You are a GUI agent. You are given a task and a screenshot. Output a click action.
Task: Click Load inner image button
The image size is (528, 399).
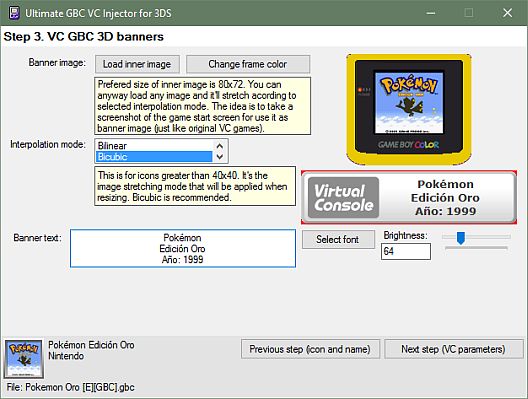point(137,64)
